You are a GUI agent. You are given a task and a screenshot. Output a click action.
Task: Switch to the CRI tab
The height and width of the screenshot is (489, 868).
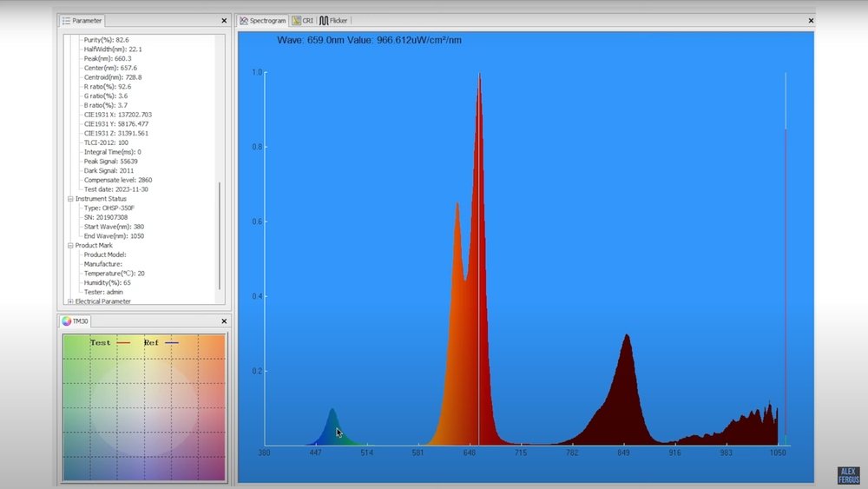303,20
